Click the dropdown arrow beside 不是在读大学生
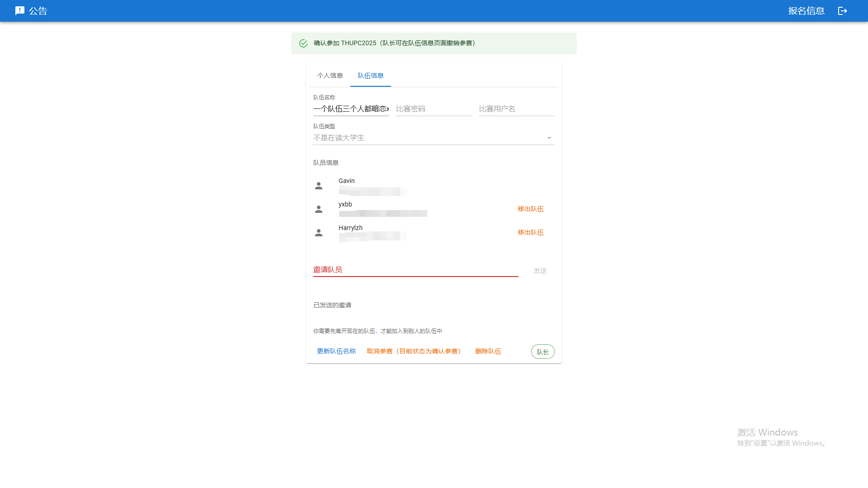The width and height of the screenshot is (868, 488). (x=549, y=137)
